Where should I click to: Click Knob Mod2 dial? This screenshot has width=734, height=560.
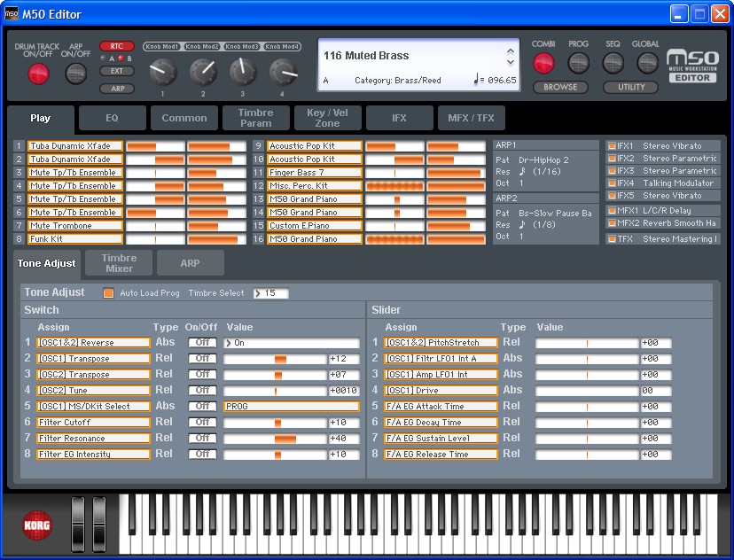203,72
